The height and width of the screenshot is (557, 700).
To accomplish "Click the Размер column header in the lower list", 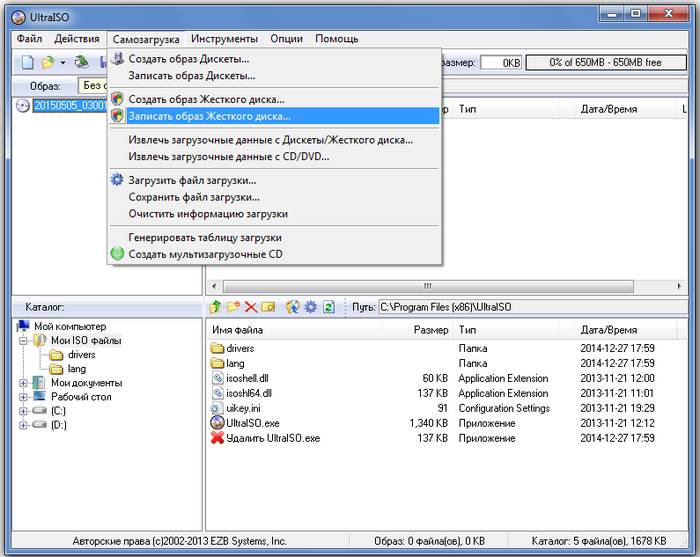I will (430, 330).
